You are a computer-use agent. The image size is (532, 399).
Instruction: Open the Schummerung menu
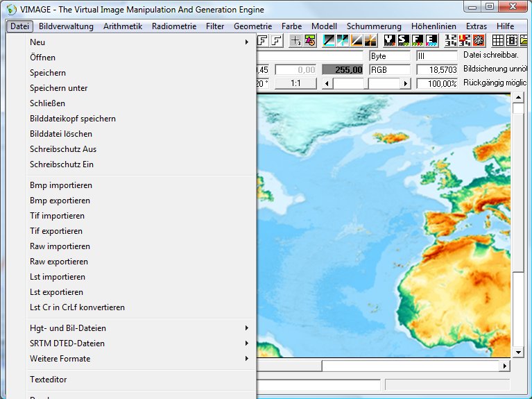pyautogui.click(x=374, y=26)
